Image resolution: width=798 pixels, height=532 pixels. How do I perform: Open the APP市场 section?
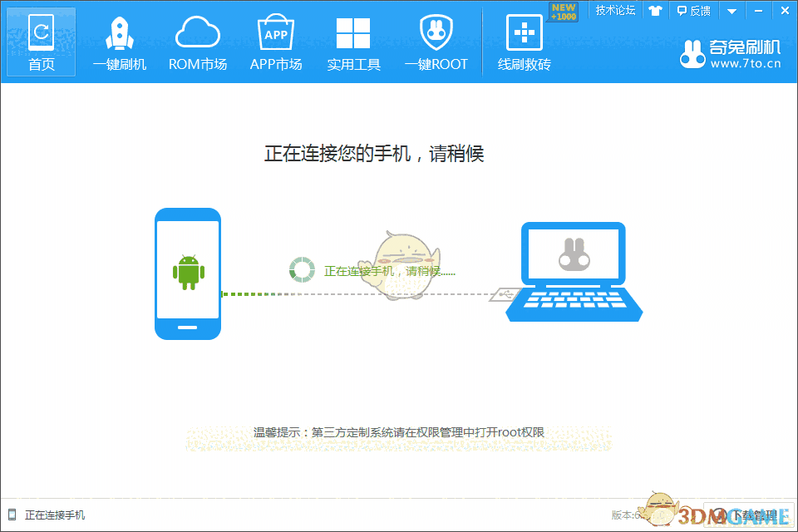pyautogui.click(x=275, y=42)
